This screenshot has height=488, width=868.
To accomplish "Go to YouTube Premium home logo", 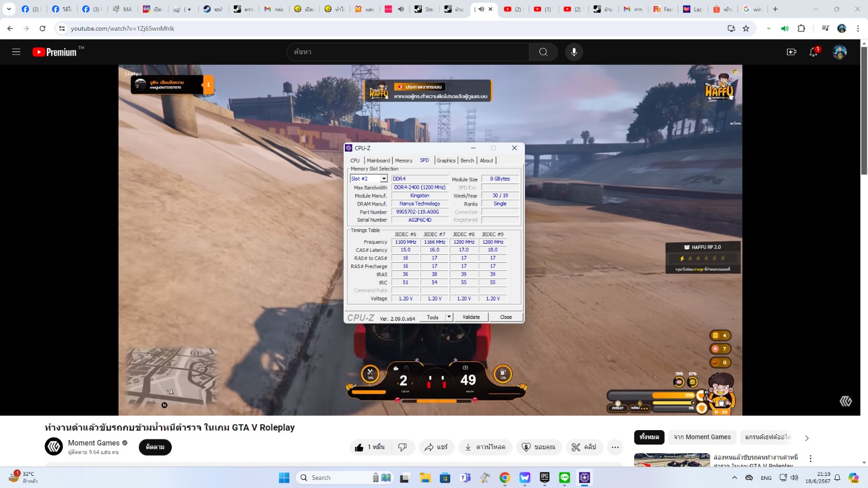I will tap(54, 52).
